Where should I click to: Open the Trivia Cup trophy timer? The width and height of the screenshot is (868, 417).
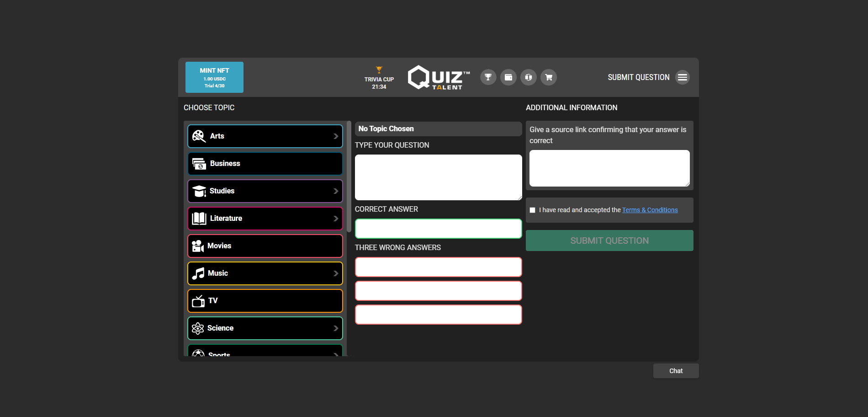click(379, 78)
